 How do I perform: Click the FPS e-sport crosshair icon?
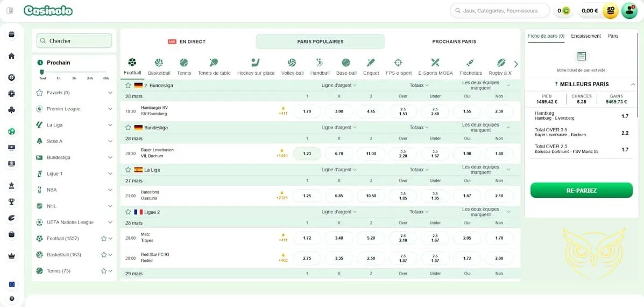point(398,63)
